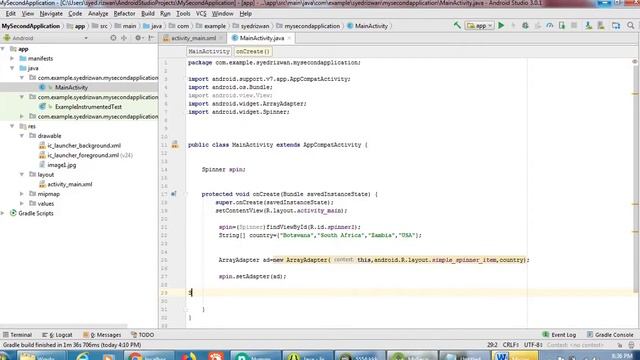Click 'Gradle build finished' status message
This screenshot has height=360, width=640.
[x=72, y=345]
